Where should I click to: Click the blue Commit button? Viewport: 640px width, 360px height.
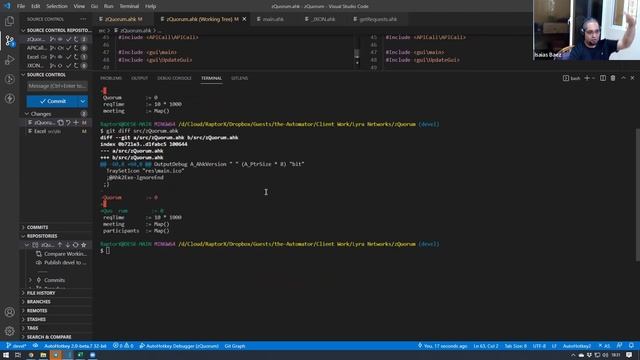click(52, 101)
